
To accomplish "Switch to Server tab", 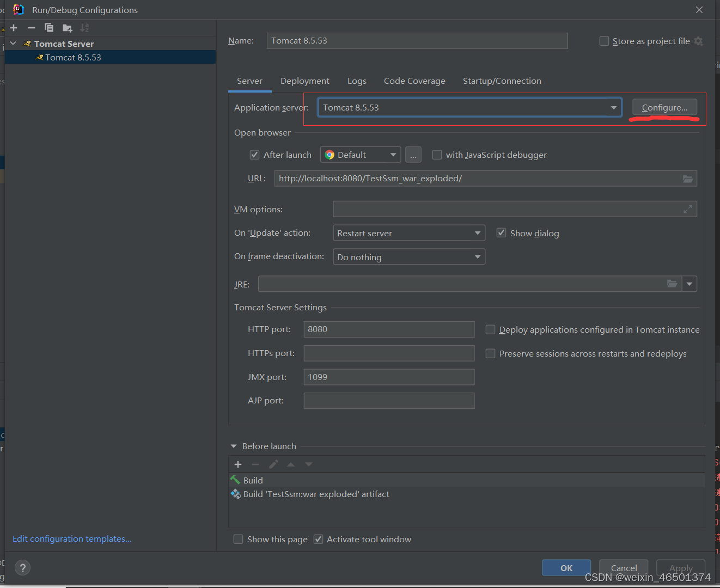I will tap(249, 81).
